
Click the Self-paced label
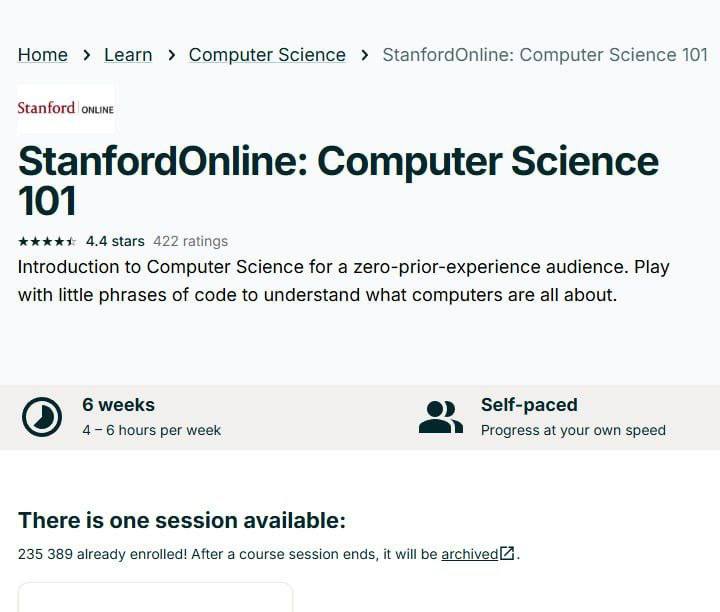click(529, 405)
